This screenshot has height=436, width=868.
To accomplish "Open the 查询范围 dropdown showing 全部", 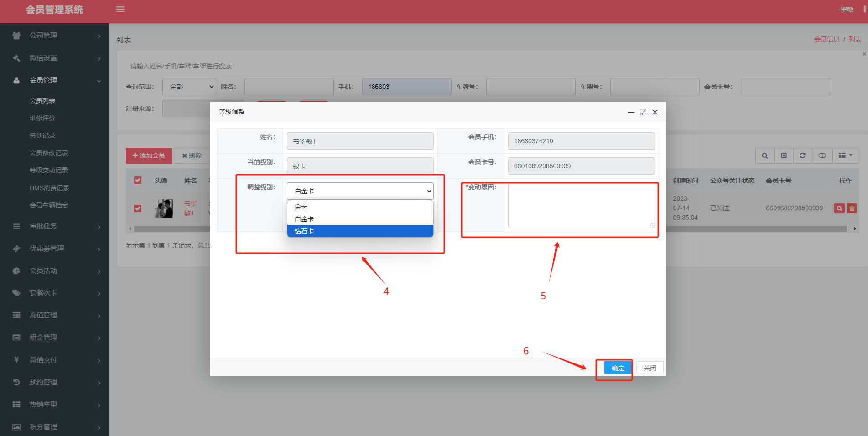I will [189, 87].
